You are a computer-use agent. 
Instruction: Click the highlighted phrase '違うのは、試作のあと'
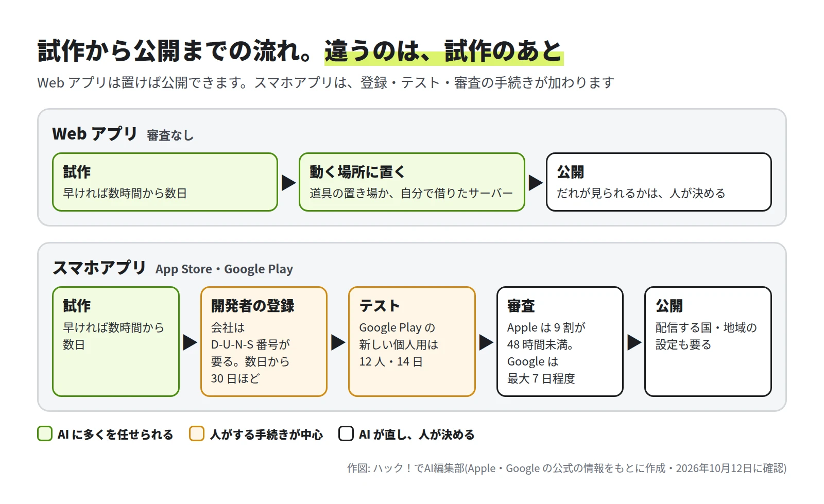443,51
